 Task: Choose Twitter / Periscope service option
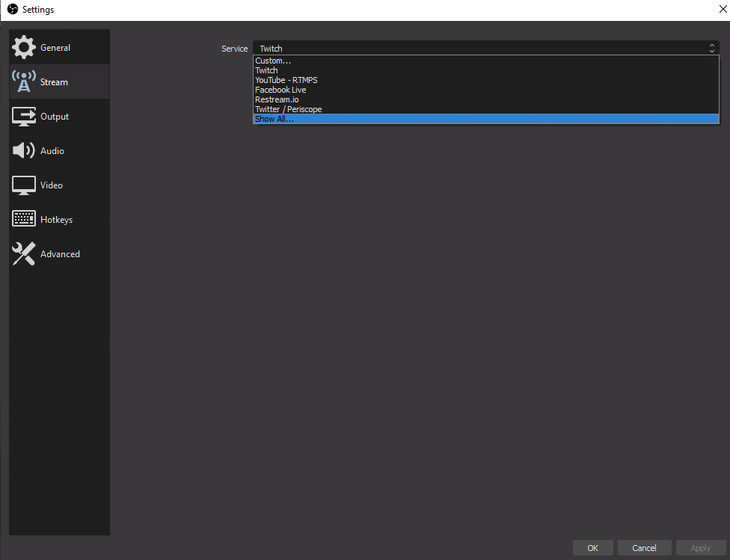(486, 109)
